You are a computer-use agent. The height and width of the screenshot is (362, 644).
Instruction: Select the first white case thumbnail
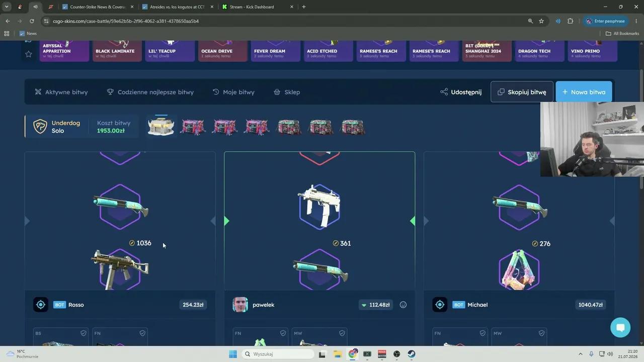point(161,126)
